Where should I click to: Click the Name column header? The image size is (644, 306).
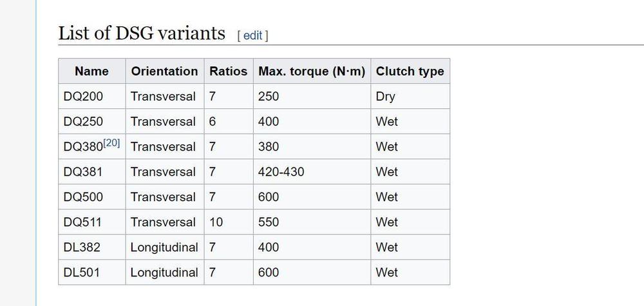(91, 72)
